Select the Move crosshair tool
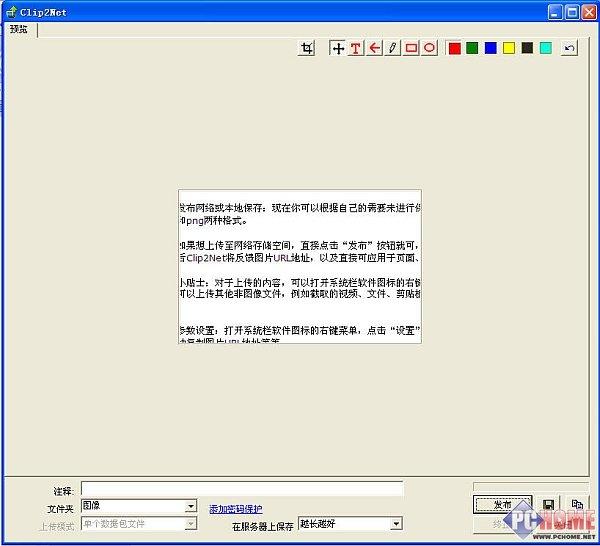600x546 pixels. (338, 48)
